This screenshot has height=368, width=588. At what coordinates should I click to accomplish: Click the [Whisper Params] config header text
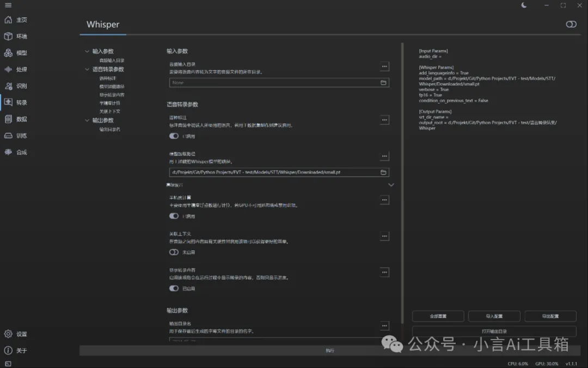(436, 68)
